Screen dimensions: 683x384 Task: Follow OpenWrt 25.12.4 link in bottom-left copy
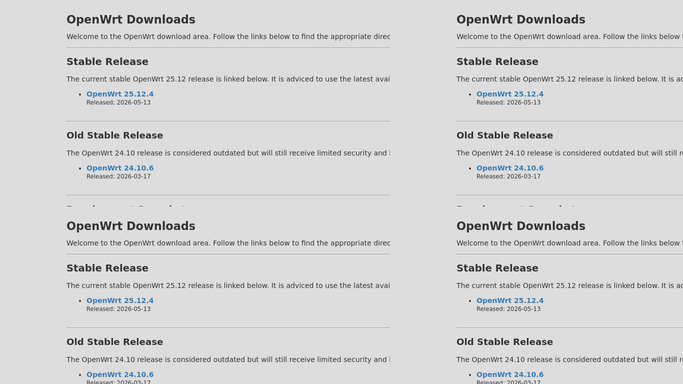click(120, 300)
